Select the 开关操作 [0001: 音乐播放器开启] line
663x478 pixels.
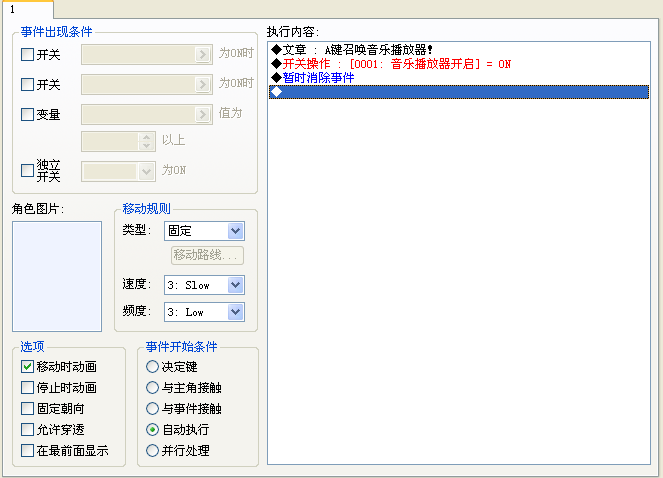[459, 64]
